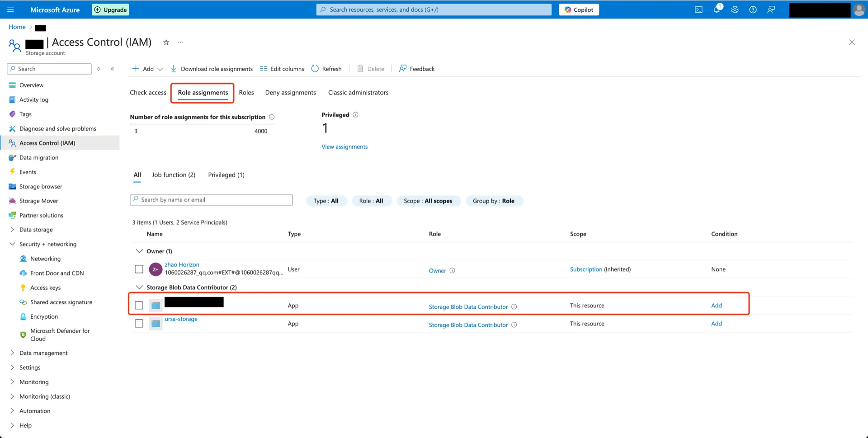
Task: Expand Settings section
Action: [x=12, y=367]
